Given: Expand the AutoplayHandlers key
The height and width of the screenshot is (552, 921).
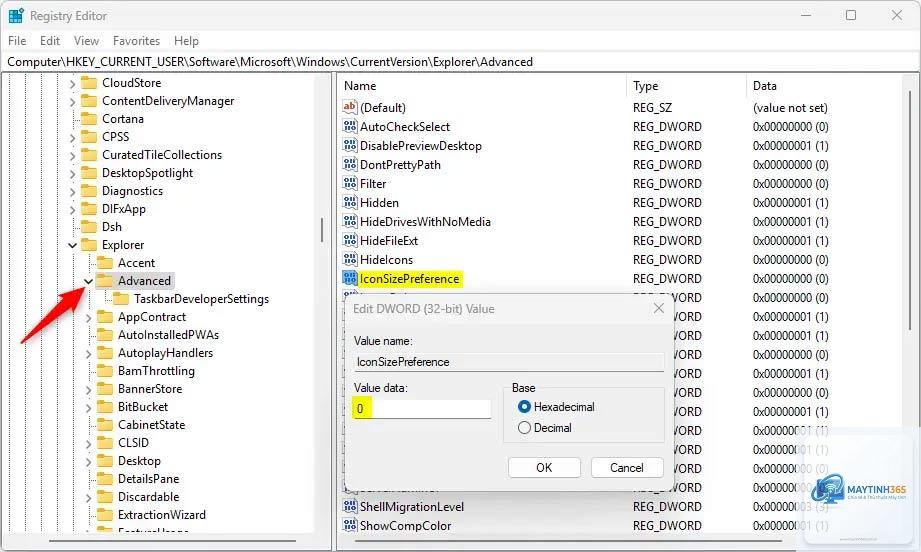Looking at the screenshot, I should [x=88, y=354].
